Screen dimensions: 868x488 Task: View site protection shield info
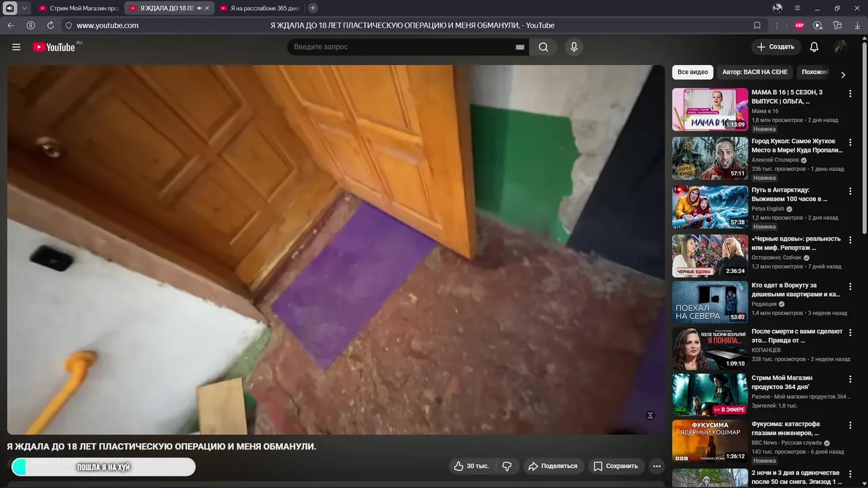point(68,25)
